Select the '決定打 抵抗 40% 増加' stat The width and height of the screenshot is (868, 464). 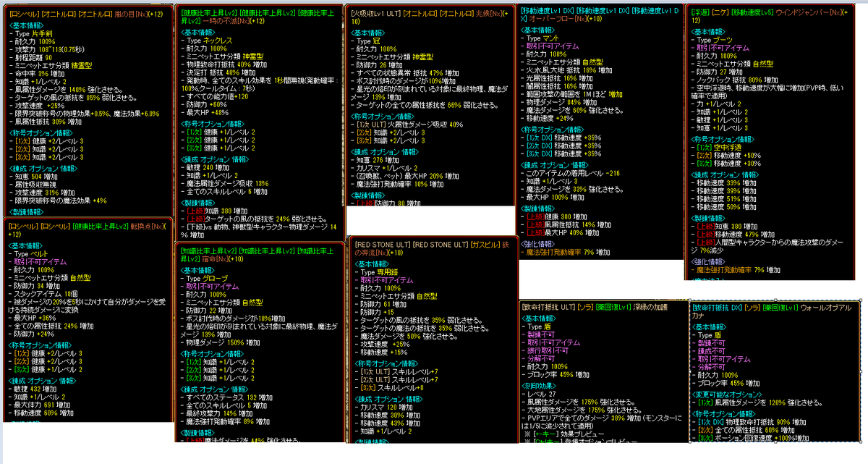click(x=223, y=72)
